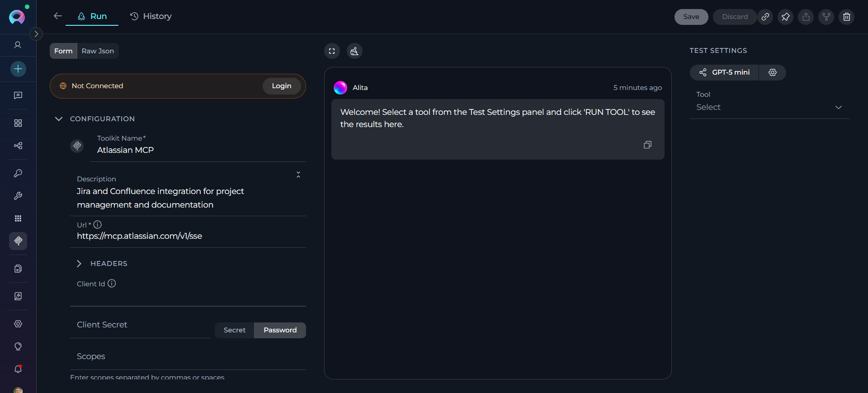Image resolution: width=868 pixels, height=393 pixels.
Task: Clear chat with broom icon
Action: pos(354,51)
